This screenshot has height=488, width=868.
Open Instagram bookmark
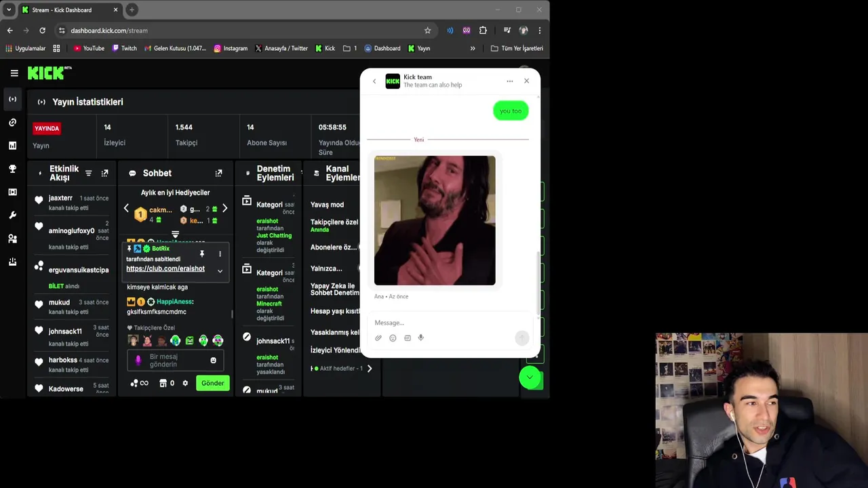[x=231, y=49]
